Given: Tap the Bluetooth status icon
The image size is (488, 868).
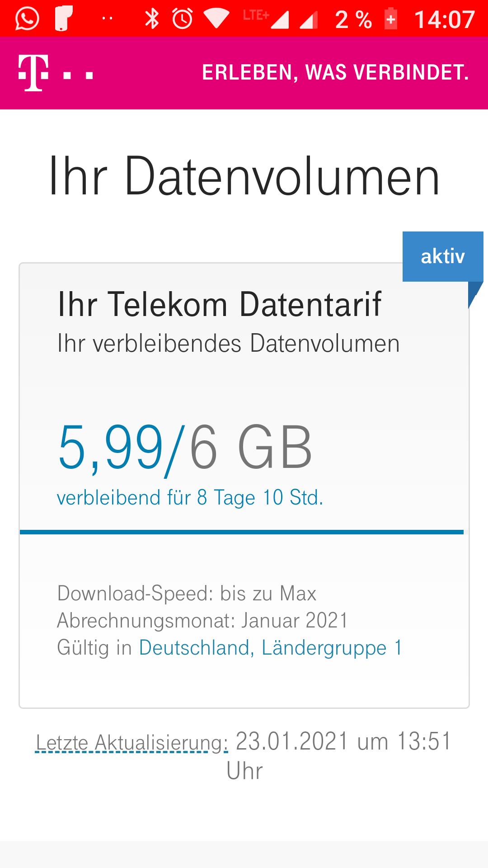Looking at the screenshot, I should point(152,19).
